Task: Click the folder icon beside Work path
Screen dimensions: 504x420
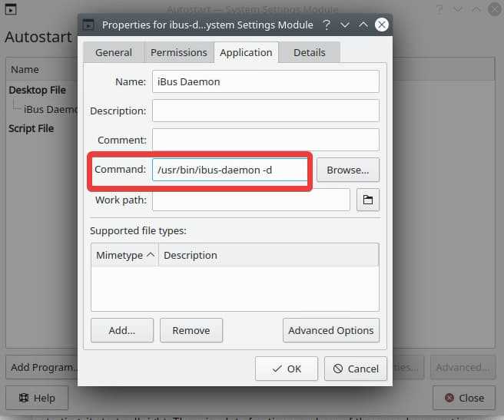Action: 368,200
